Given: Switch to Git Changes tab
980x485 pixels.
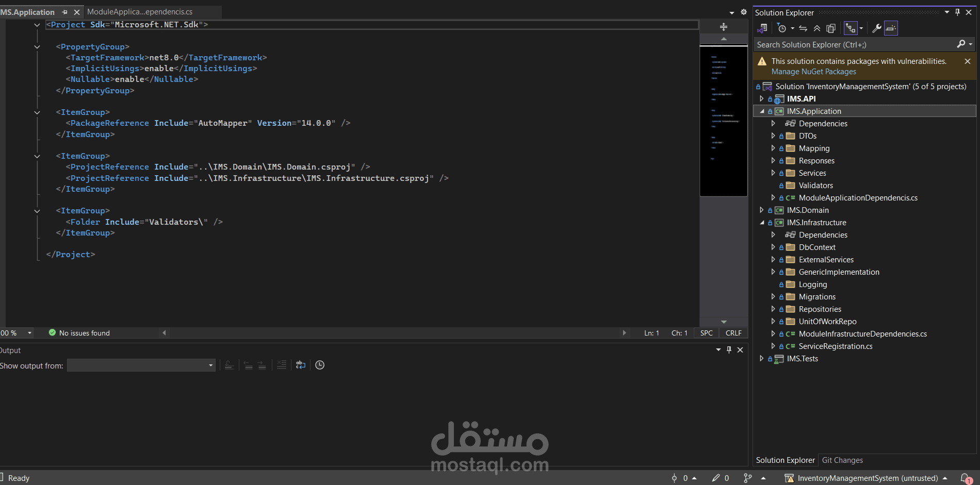Looking at the screenshot, I should tap(842, 460).
